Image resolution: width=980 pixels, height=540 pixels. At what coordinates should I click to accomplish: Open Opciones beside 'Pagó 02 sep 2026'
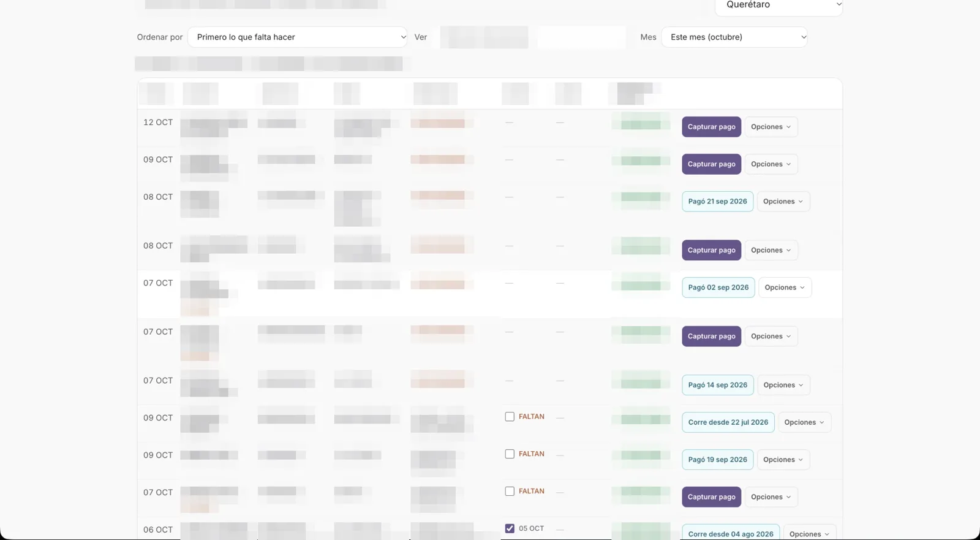[x=785, y=287]
